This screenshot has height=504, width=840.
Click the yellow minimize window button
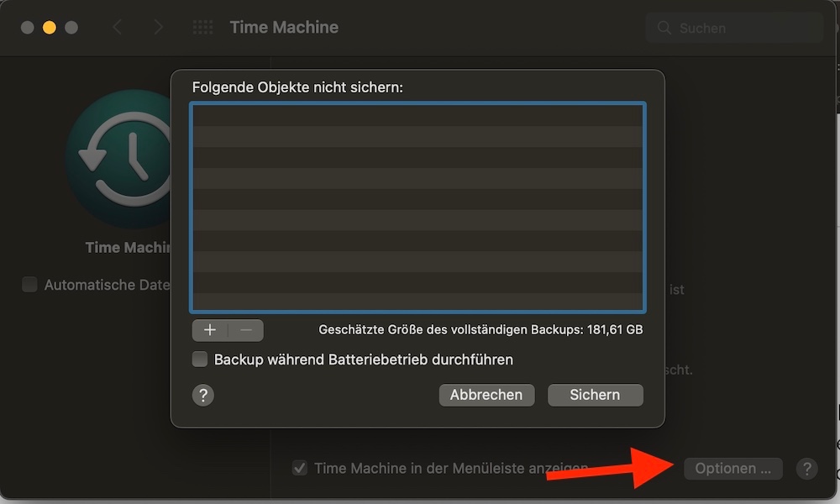tap(50, 28)
